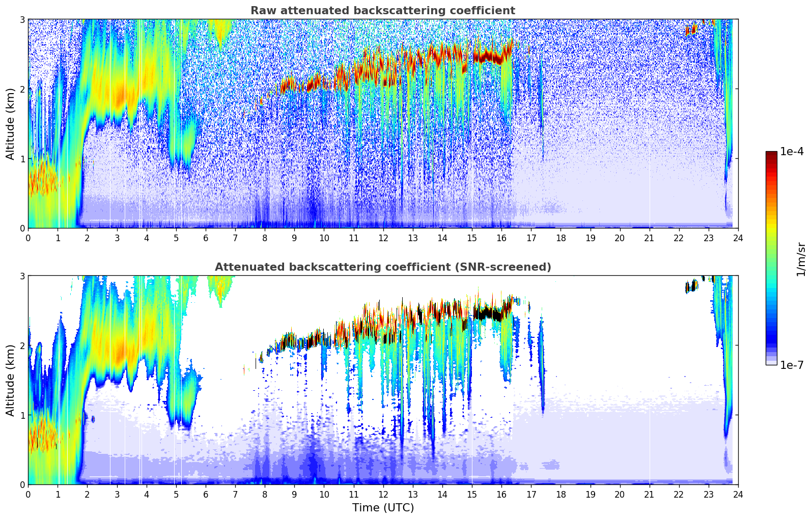Click altitude "3" tick label on the SNR-screened plot
Image resolution: width=812 pixels, height=519 pixels.
(x=22, y=276)
